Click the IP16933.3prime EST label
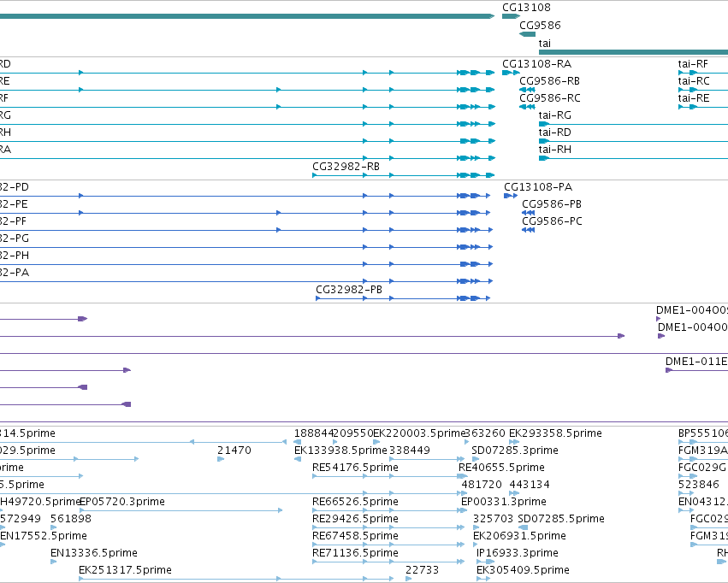 [x=518, y=553]
